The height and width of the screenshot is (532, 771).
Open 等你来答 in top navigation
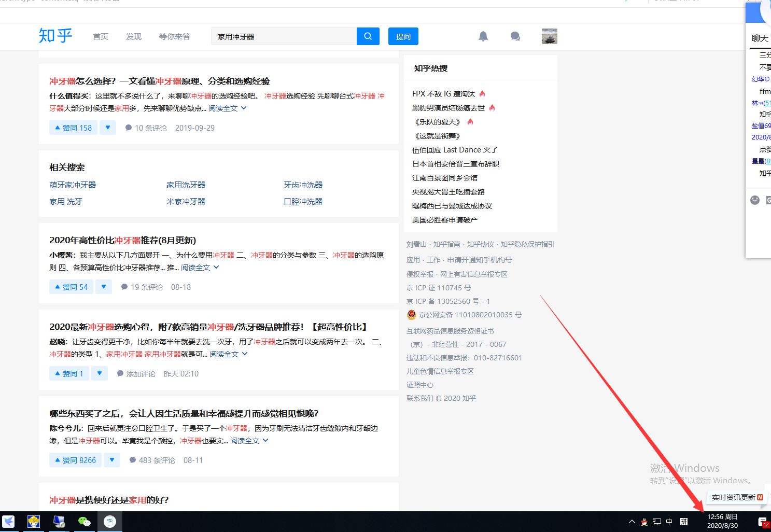click(x=175, y=36)
